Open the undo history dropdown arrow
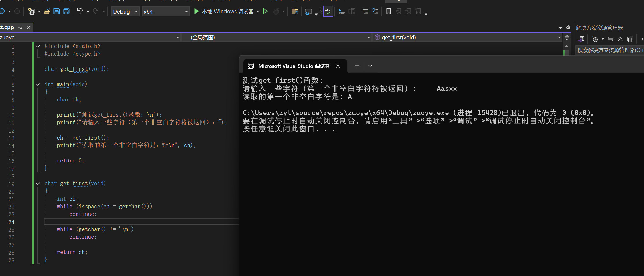 [x=88, y=12]
